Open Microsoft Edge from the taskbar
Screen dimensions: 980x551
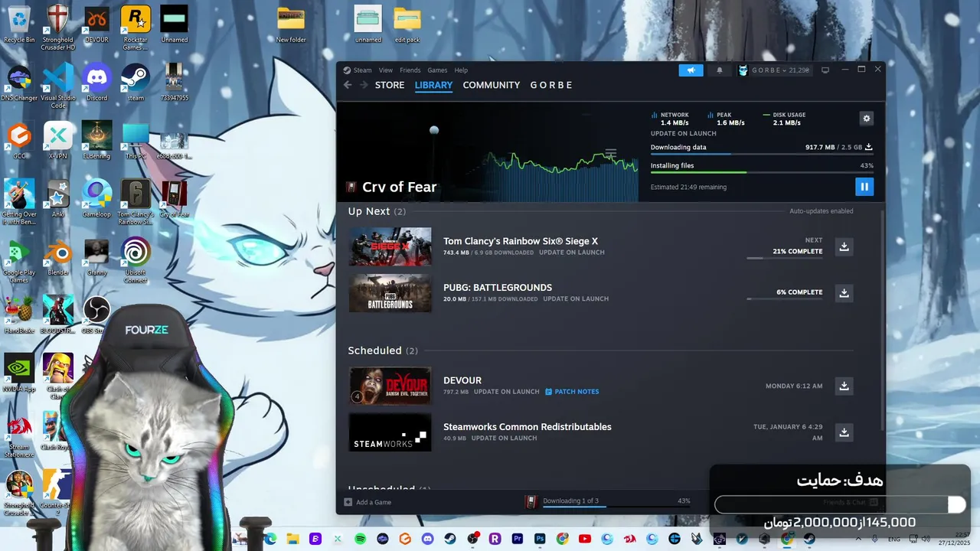click(270, 539)
